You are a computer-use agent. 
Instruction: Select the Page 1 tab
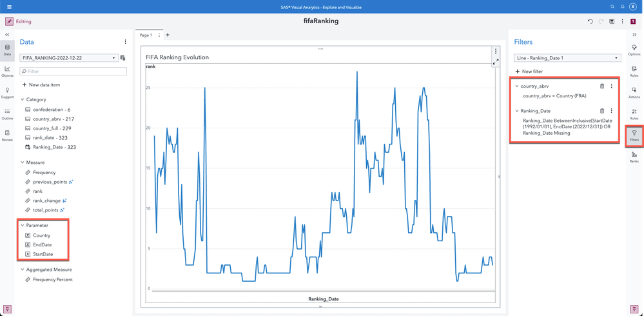[146, 35]
